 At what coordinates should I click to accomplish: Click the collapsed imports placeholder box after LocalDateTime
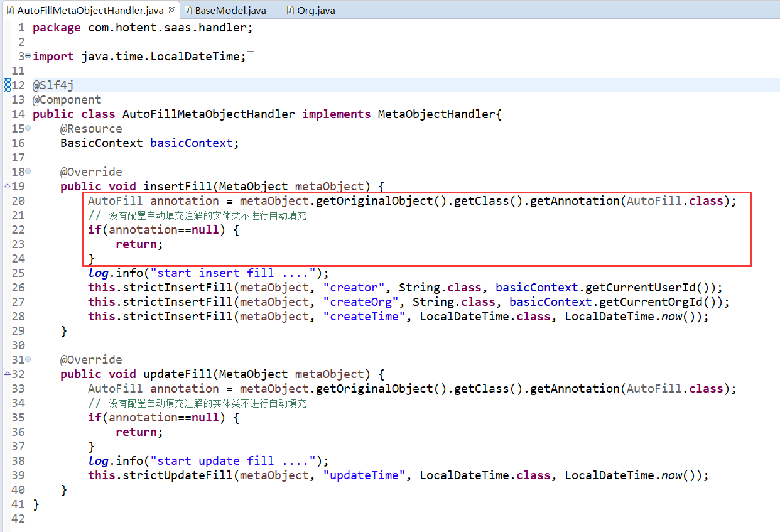click(251, 57)
